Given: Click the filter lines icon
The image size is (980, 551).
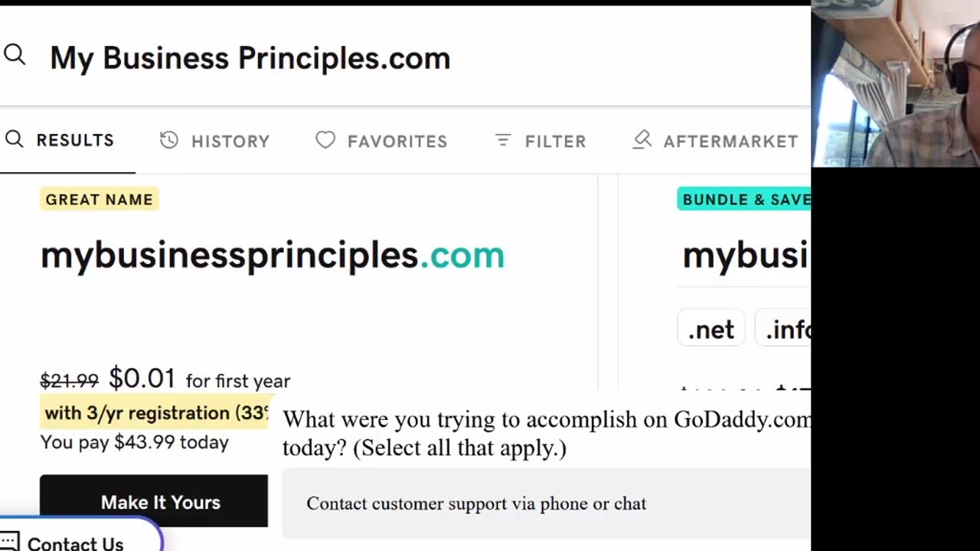Looking at the screenshot, I should pyautogui.click(x=502, y=140).
